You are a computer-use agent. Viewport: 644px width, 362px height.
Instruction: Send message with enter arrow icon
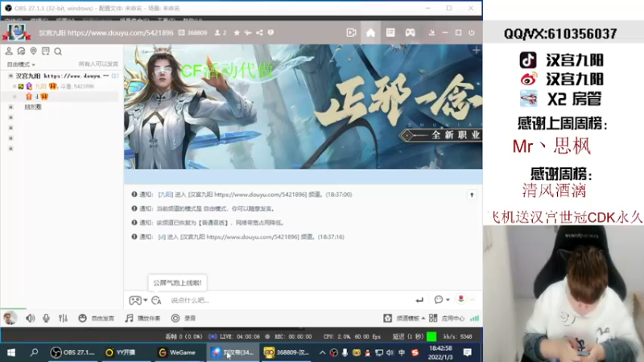pos(419,300)
